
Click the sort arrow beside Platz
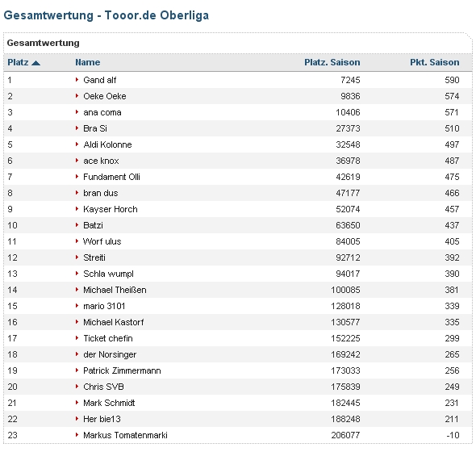[x=35, y=63]
